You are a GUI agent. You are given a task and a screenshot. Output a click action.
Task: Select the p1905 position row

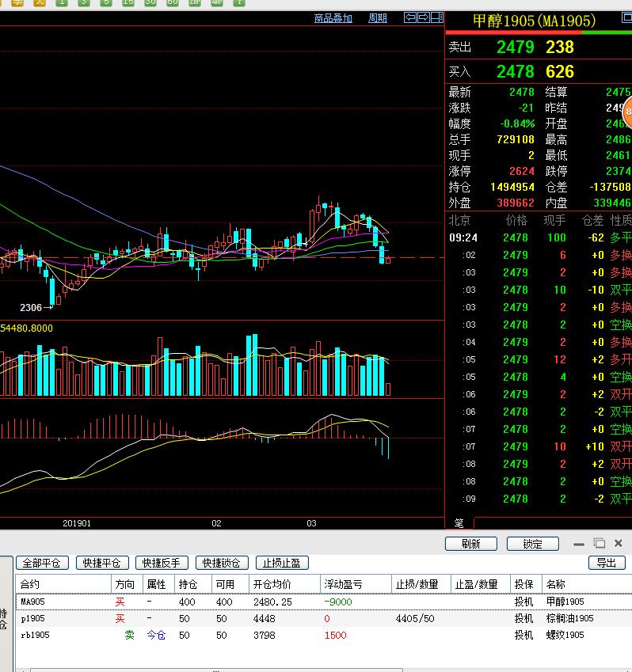tap(324, 618)
